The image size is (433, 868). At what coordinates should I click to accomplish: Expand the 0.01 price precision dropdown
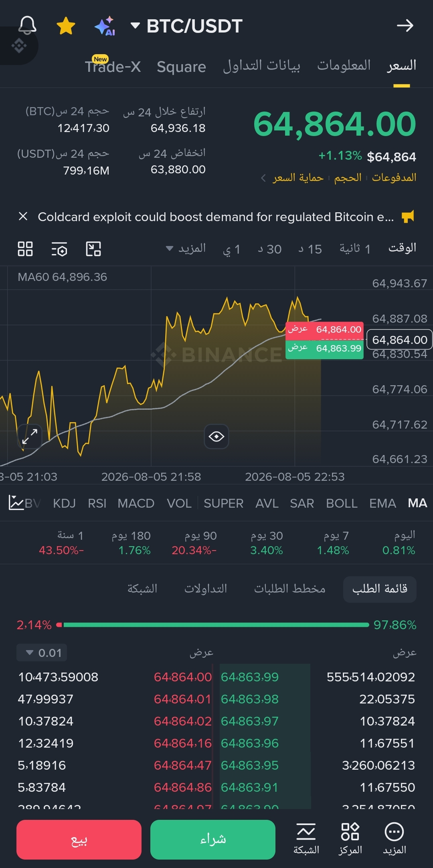point(42,653)
